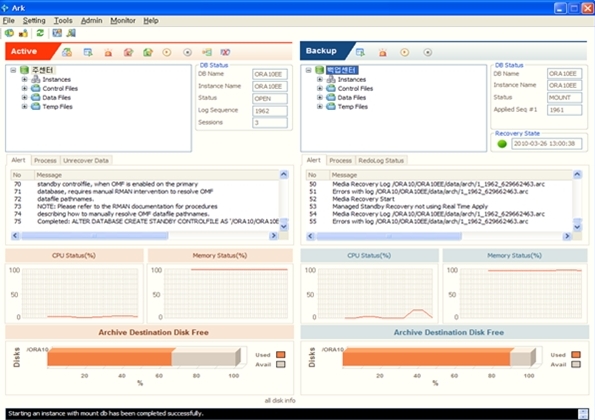Screen dimensions: 595x420
Task: Click the Log Sequence field showing 1962
Action: [x=270, y=111]
